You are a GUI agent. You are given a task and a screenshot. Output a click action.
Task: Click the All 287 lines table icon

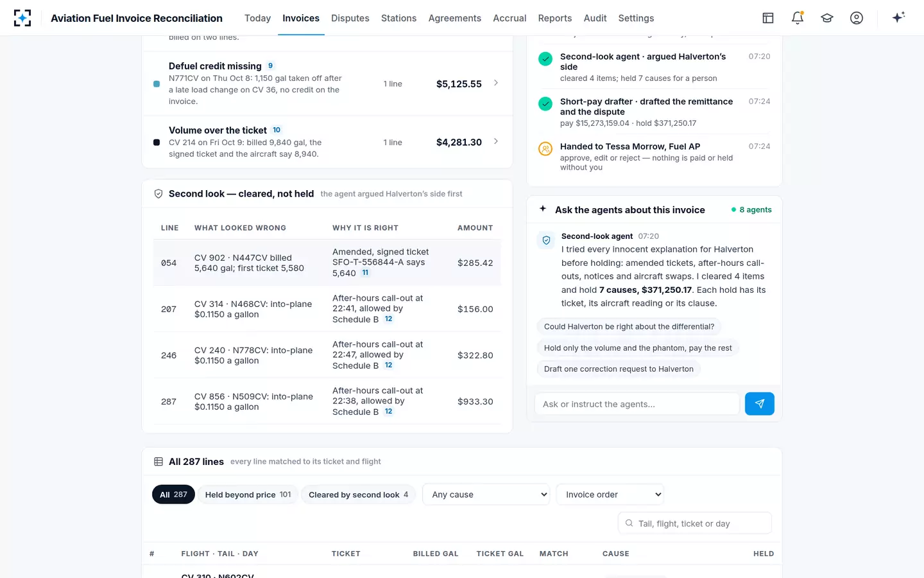pos(158,462)
